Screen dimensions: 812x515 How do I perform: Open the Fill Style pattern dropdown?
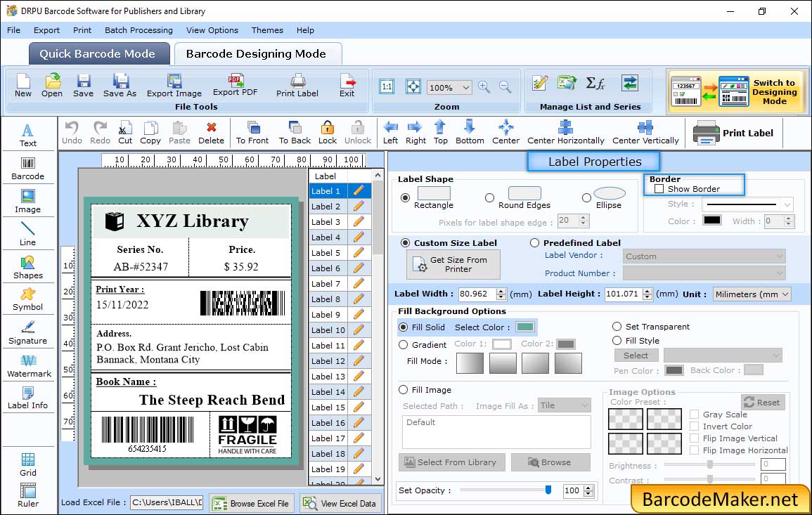tap(723, 355)
